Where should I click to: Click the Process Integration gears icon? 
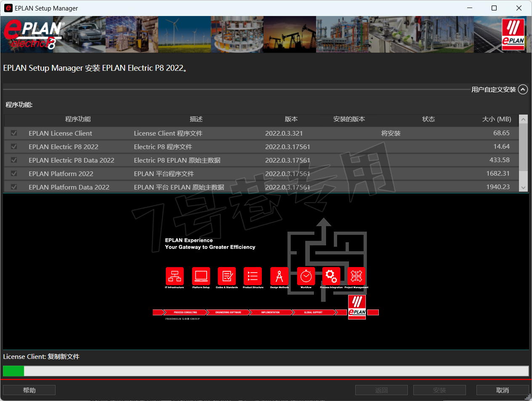pyautogui.click(x=331, y=276)
